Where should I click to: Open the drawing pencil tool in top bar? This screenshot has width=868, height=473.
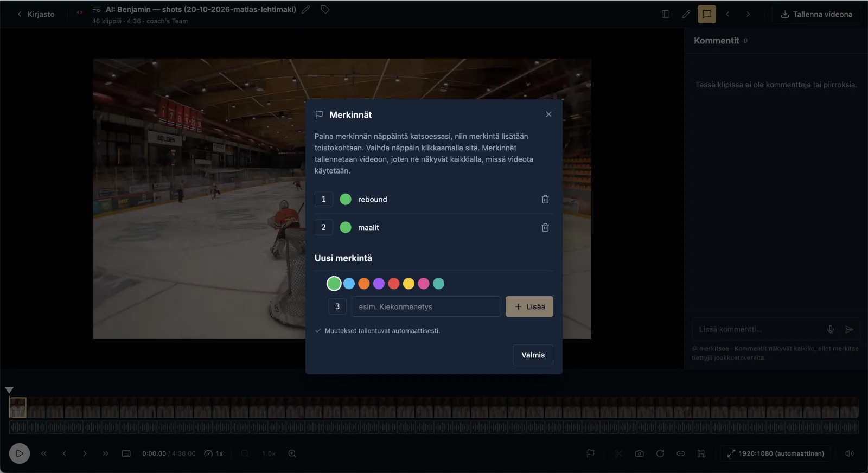(686, 14)
